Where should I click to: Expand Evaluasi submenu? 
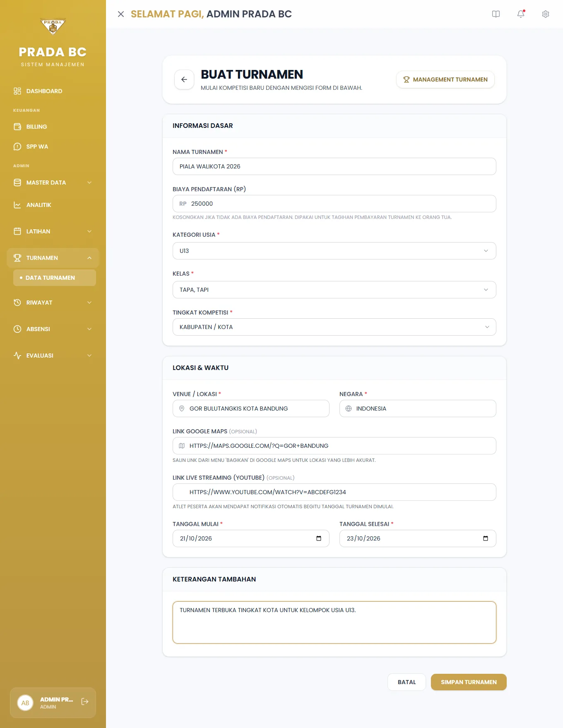(x=53, y=356)
